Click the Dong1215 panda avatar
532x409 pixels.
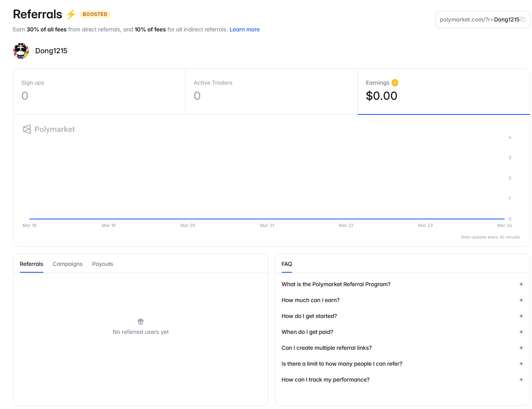coord(21,51)
